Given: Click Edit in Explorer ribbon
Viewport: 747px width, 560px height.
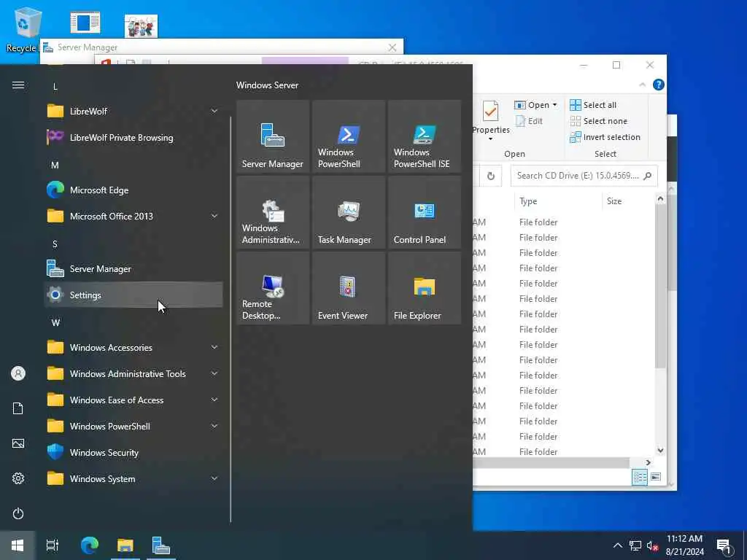Looking at the screenshot, I should (529, 121).
